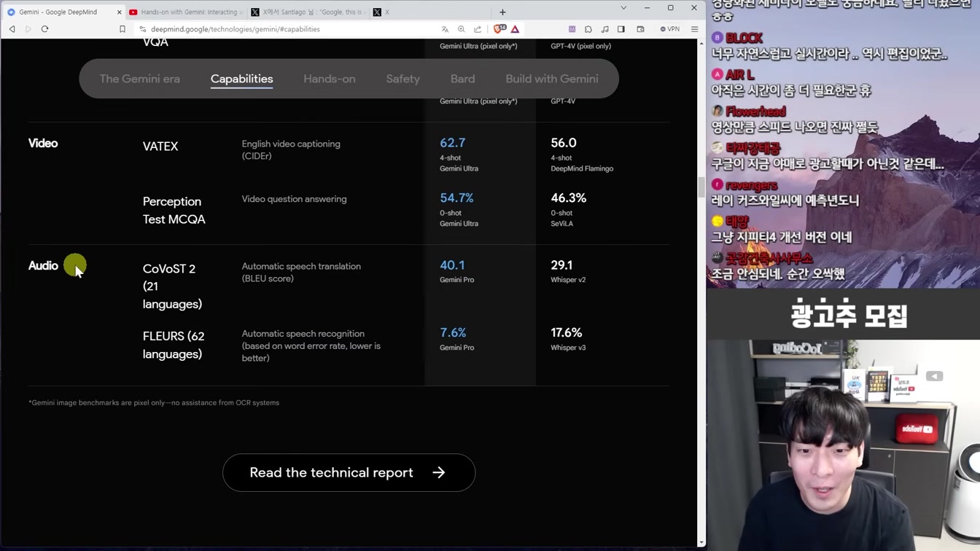Screen dimensions: 980x551
Task: Click Automatic speech recognition description
Action: tap(311, 345)
